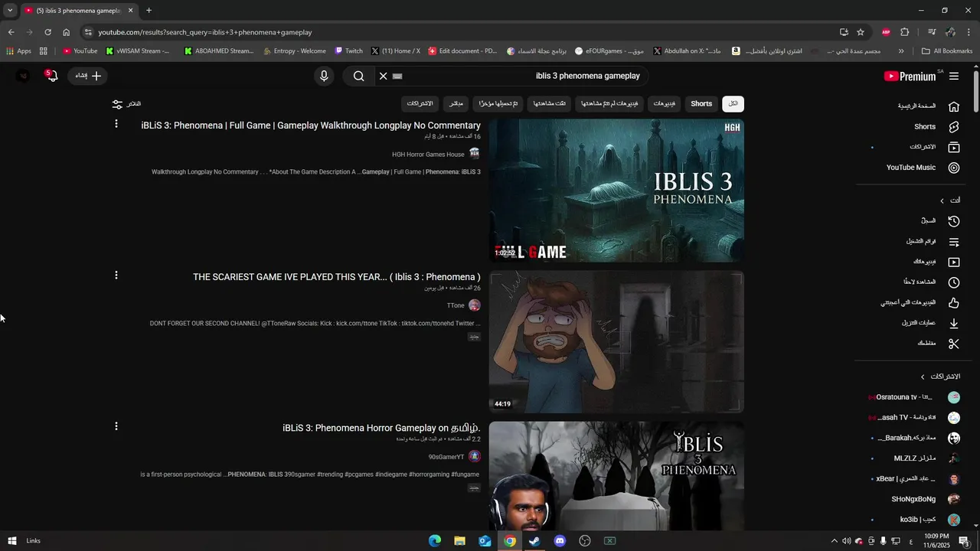Open the All Bookmarks folder

pos(947,51)
